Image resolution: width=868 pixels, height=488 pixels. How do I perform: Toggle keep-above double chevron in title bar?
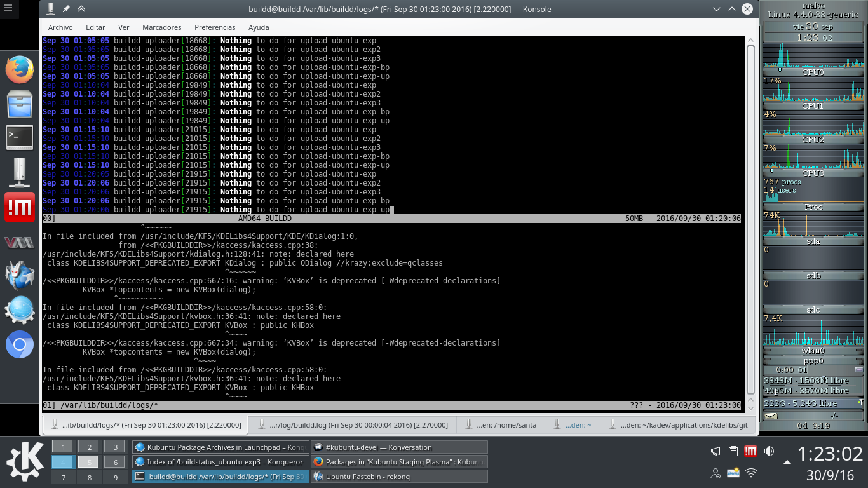(x=81, y=9)
